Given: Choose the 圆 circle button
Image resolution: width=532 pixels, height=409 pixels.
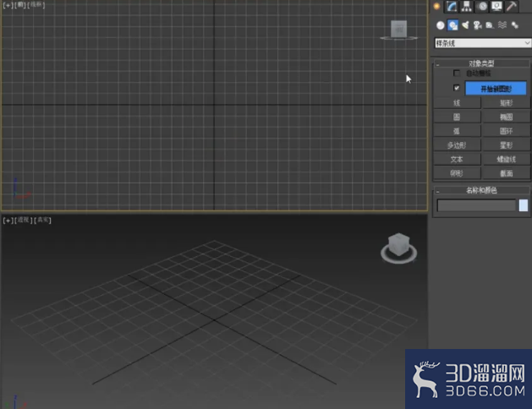Looking at the screenshot, I should point(457,117).
